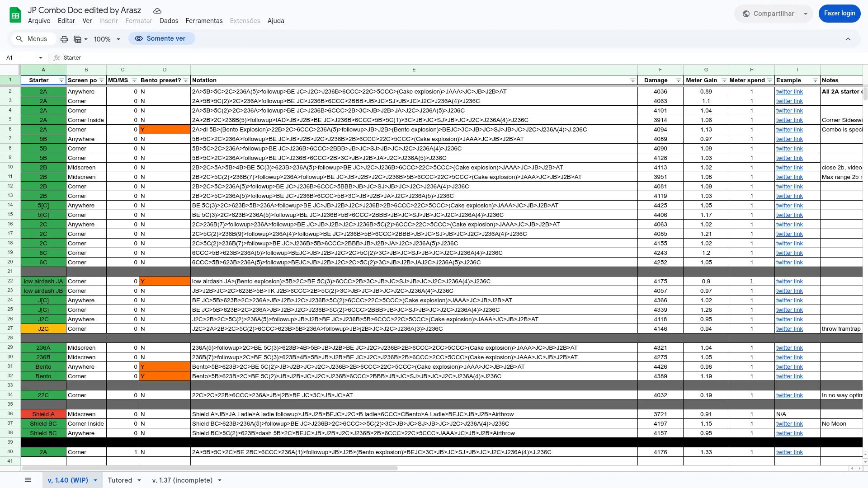Click the Fazer login button
868x488 pixels.
pos(839,14)
